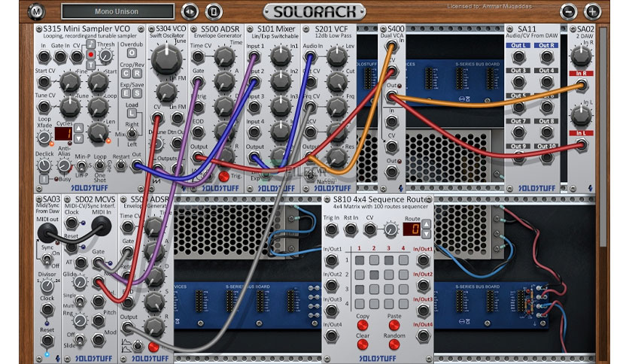Click the Start CV jack on S315
Viewport: 629px width, 364px height.
tap(44, 82)
